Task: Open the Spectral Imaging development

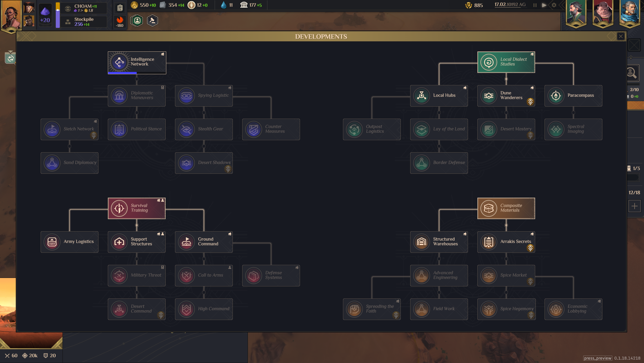Action: point(573,129)
